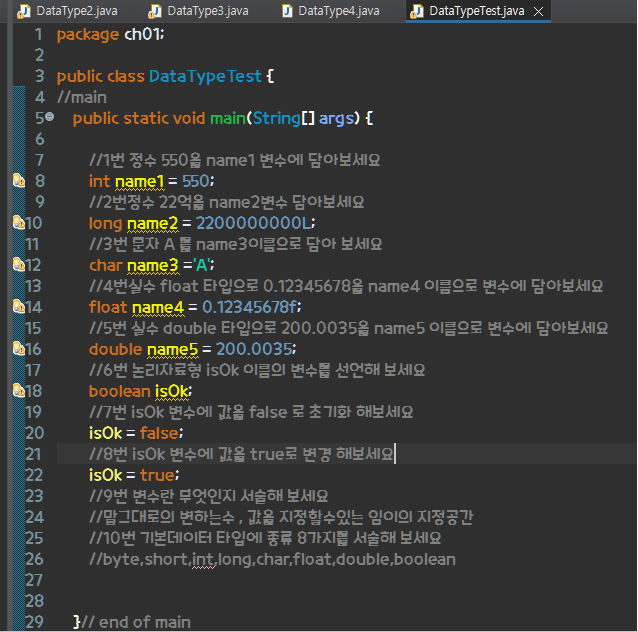Click the true keyword on line 22

[157, 475]
